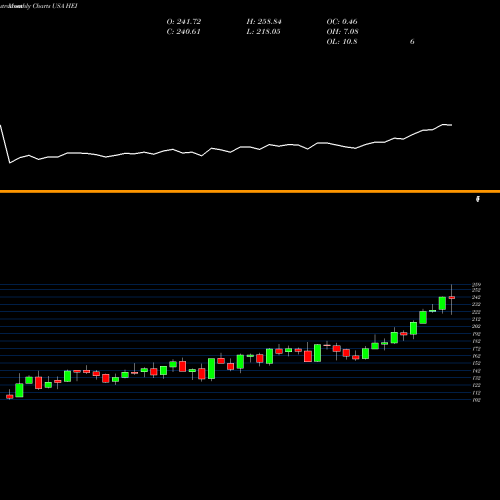
Task: Click the orange divider line between the chart panels
Action: pyautogui.click(x=250, y=191)
